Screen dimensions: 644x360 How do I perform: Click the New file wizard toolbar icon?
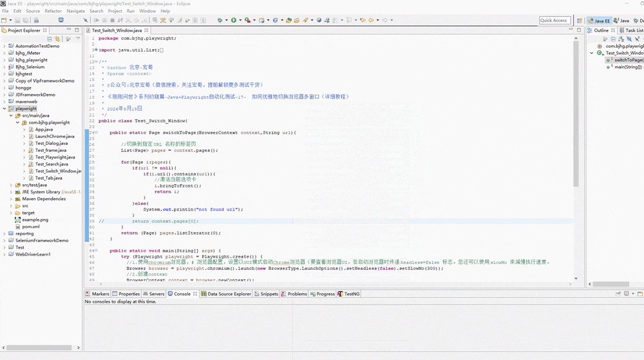pyautogui.click(x=4, y=20)
